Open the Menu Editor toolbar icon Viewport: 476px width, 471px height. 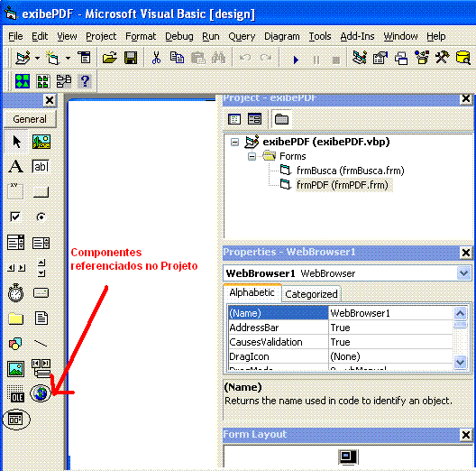(84, 58)
